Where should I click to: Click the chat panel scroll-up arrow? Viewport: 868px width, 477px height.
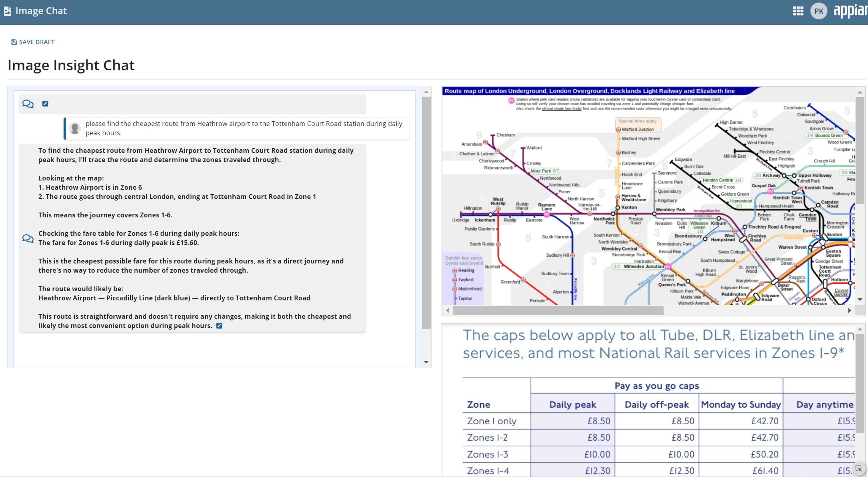pyautogui.click(x=426, y=92)
